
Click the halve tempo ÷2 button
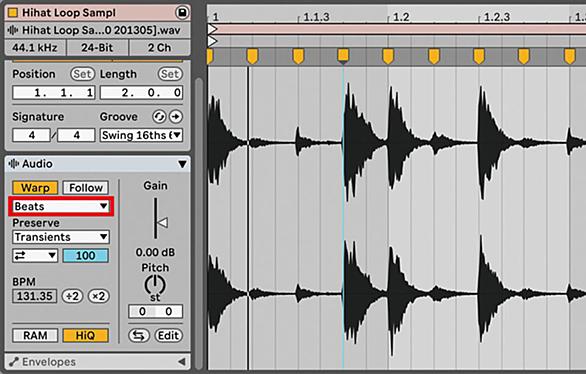[x=72, y=296]
